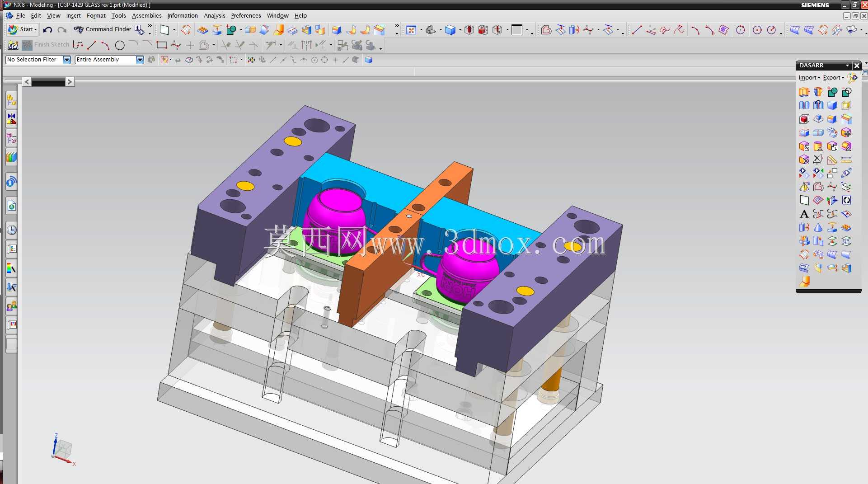Select the Fit view icon
The width and height of the screenshot is (868, 484).
click(411, 30)
